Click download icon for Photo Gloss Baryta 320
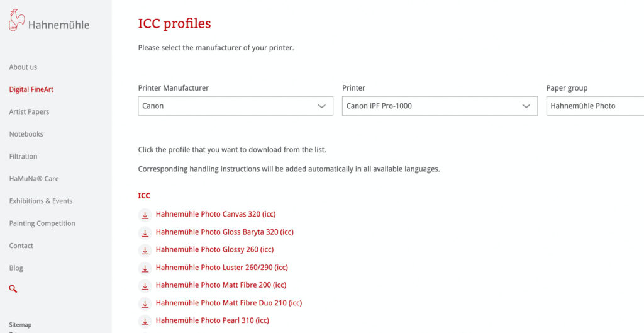 coord(145,232)
